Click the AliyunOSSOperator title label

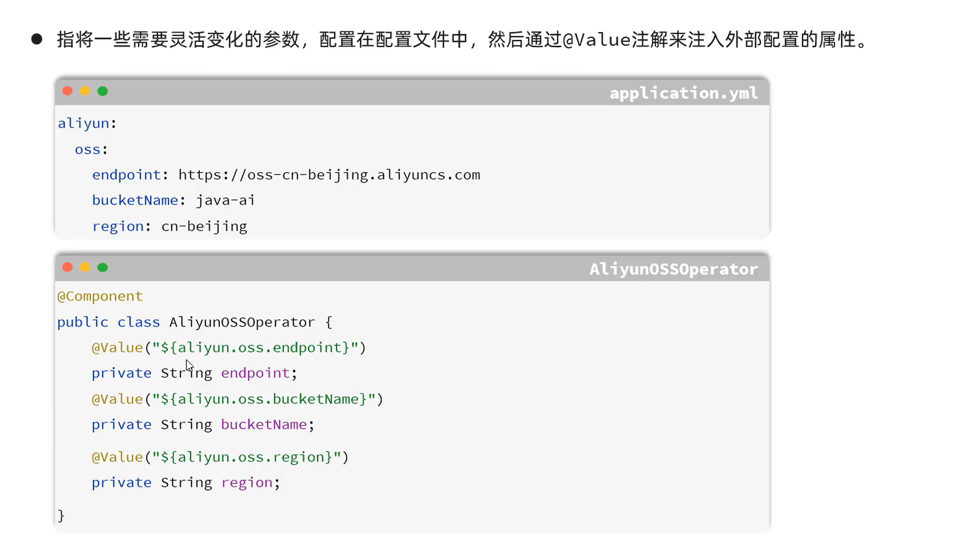coord(674,269)
